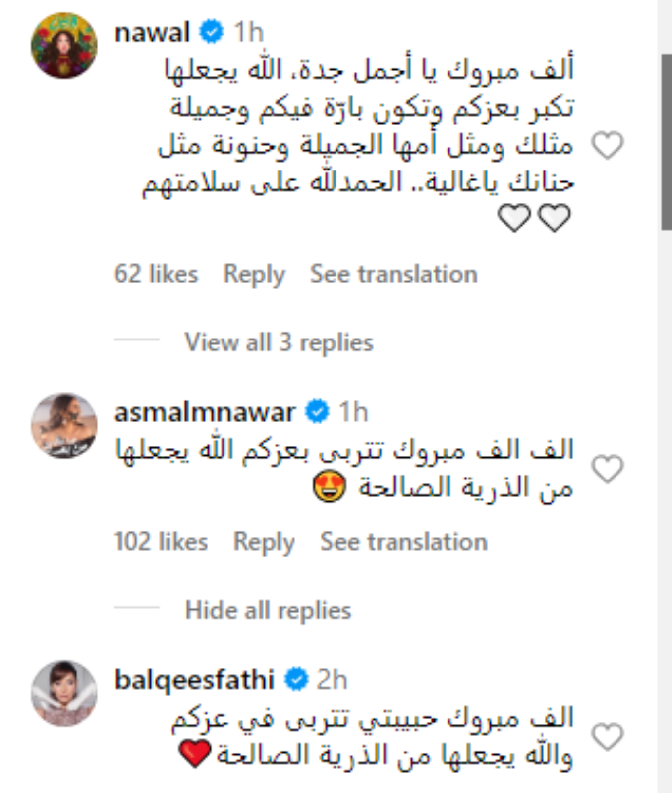
Task: Expand View all 3 replies under nawal's comment
Action: [279, 342]
